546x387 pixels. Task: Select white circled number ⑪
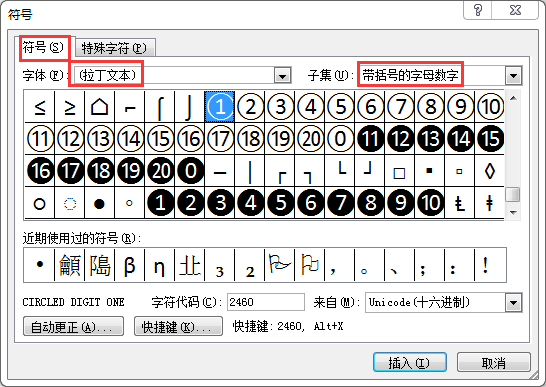coord(40,139)
